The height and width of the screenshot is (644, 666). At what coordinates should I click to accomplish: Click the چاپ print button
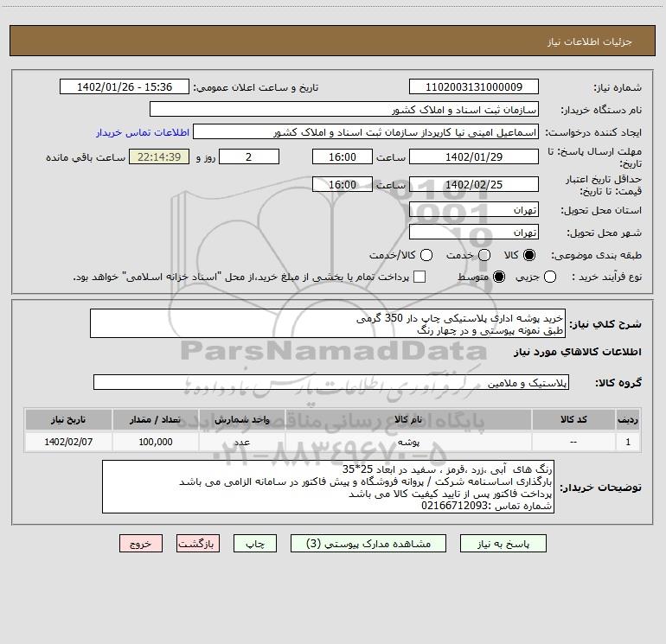point(255,544)
